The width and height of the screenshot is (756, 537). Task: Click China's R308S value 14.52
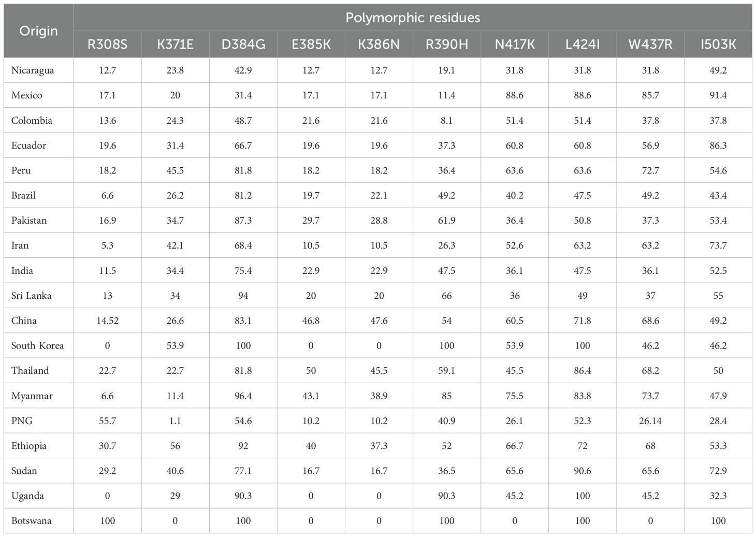click(x=107, y=321)
